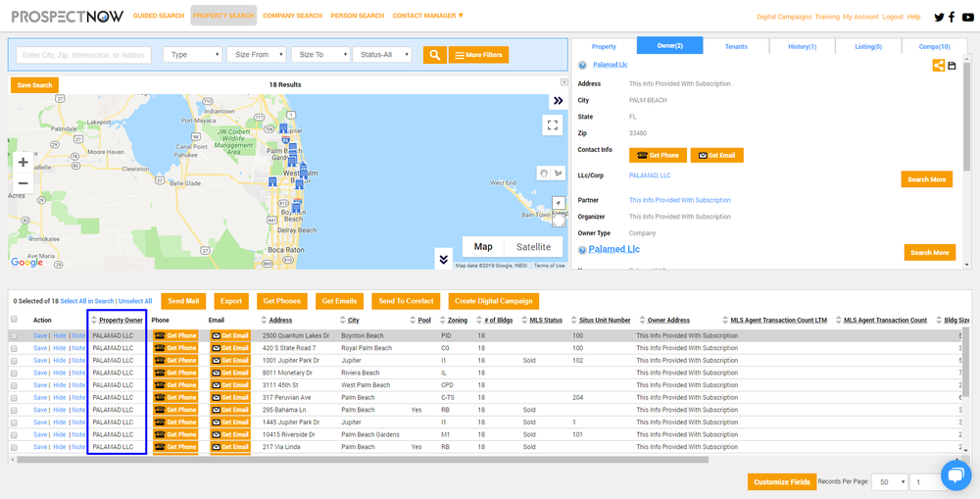Toggle fullscreen view on the map

click(x=553, y=125)
